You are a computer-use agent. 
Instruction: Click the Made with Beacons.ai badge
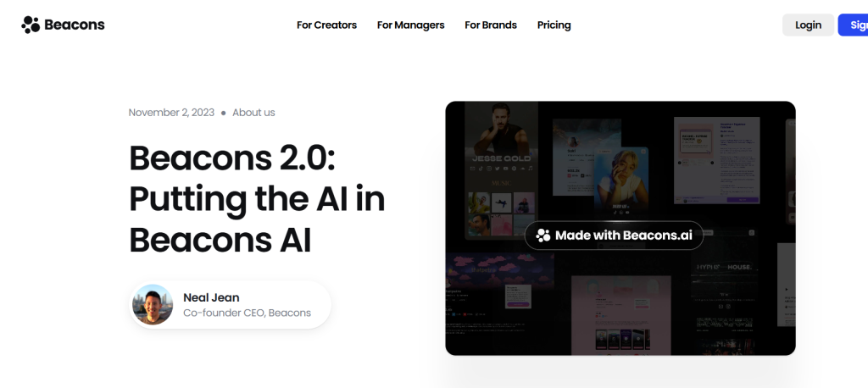(614, 236)
